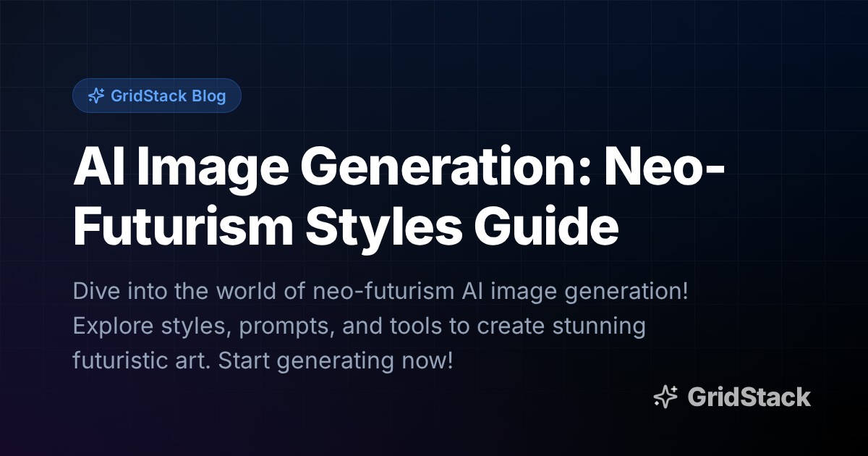Select the sparkle icon beside the GridStack wordmark
This screenshot has height=456, width=868.
[666, 397]
